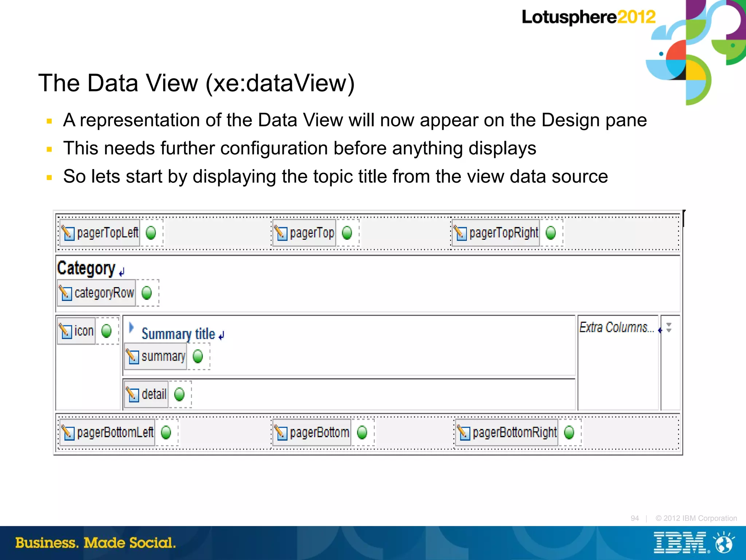Click green drop target beside pagerBottomLeft
Viewport: 746px width, 560px height.
click(x=166, y=432)
